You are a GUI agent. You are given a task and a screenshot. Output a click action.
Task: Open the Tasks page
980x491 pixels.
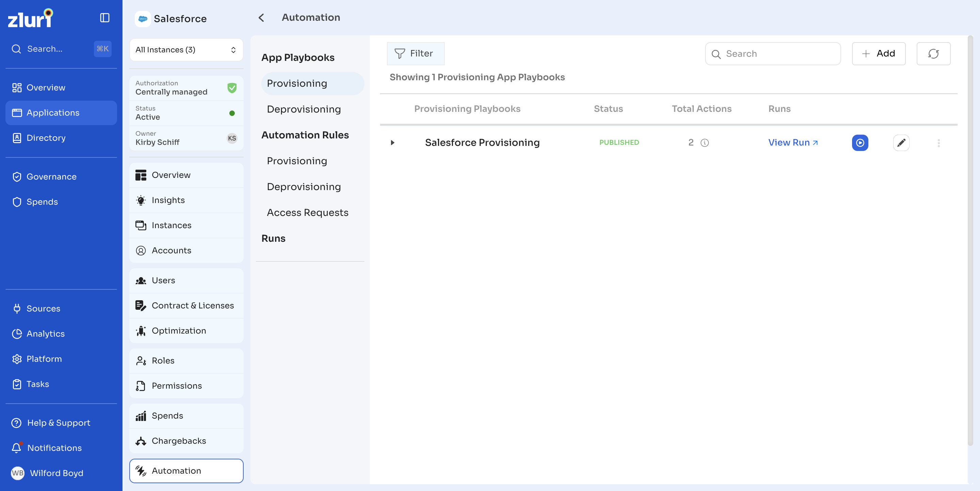(x=61, y=384)
